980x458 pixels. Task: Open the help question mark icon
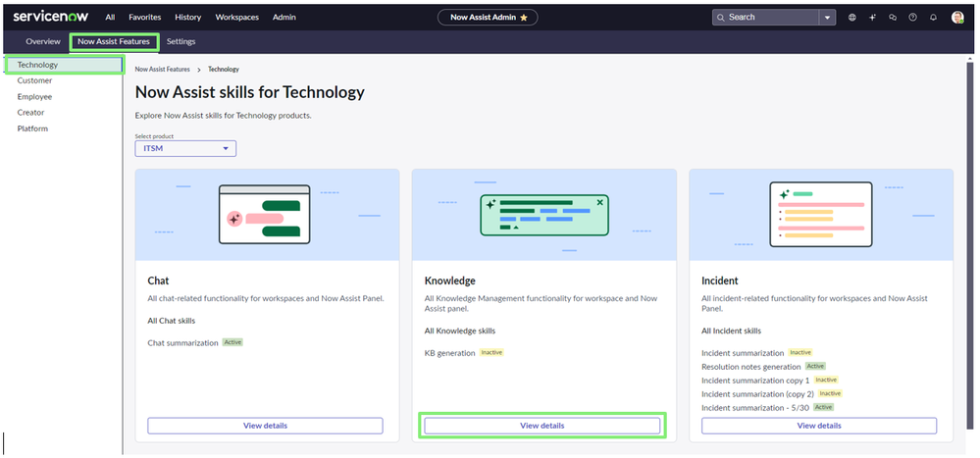(912, 18)
